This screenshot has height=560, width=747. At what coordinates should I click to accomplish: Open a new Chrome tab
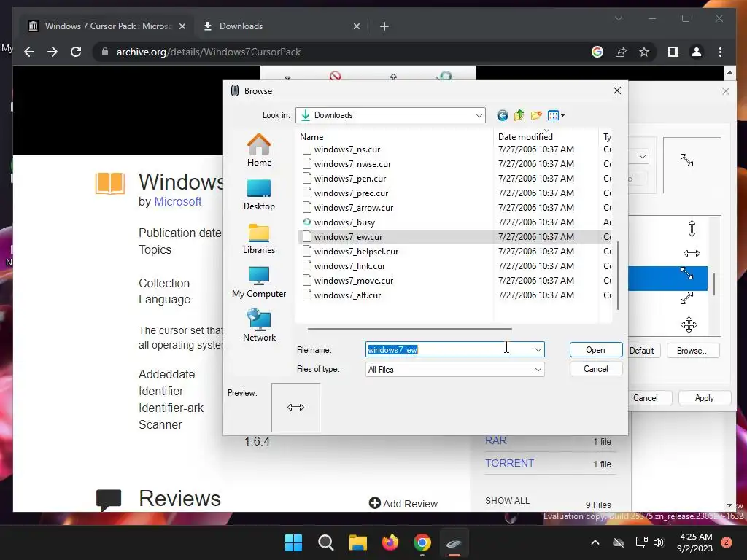click(x=384, y=27)
